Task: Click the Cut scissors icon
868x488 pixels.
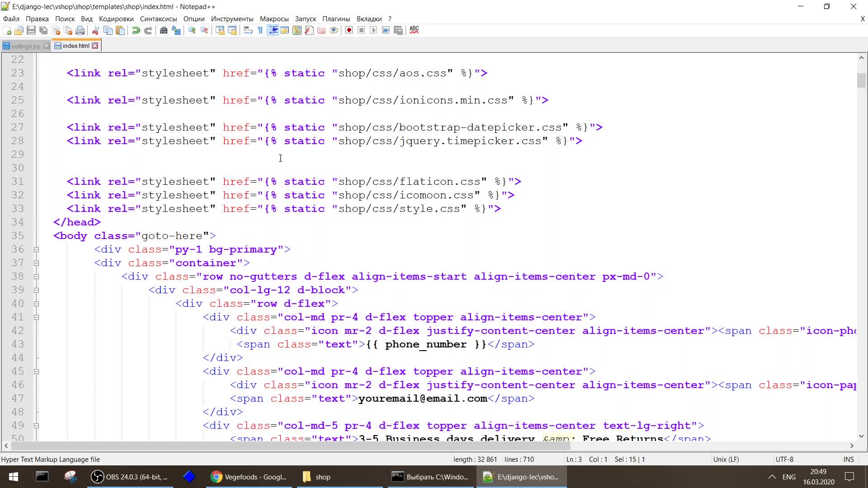Action: [95, 30]
